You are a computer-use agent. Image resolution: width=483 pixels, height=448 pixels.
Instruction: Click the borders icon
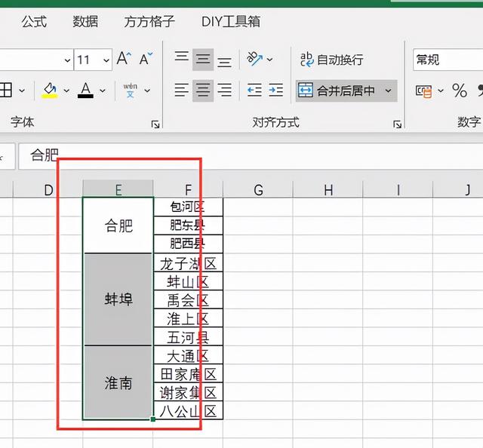[6, 91]
